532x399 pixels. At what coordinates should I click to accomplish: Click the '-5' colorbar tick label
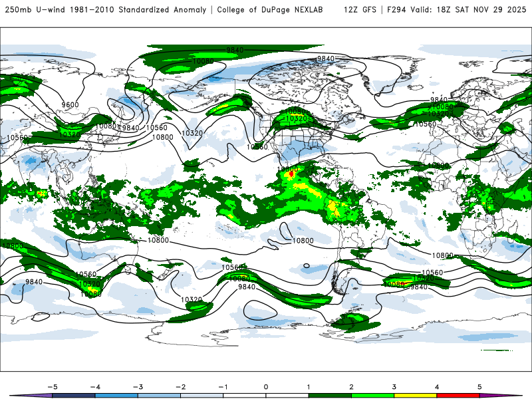[x=53, y=387]
